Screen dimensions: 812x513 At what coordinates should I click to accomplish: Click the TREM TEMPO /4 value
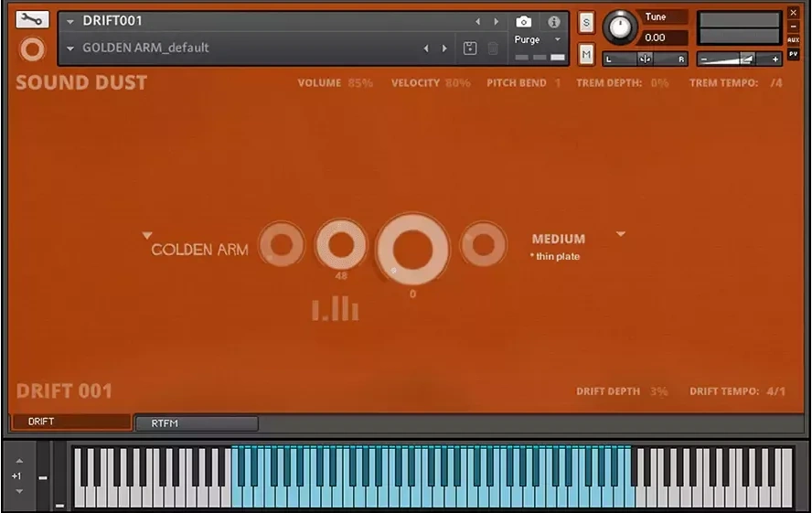pos(776,83)
